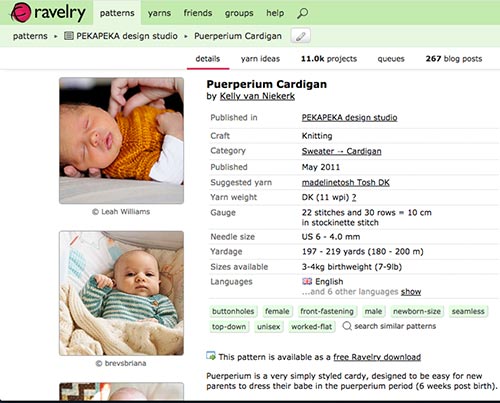Open the Kelly van Niekerk designer link
This screenshot has height=403, width=500.
pos(257,96)
